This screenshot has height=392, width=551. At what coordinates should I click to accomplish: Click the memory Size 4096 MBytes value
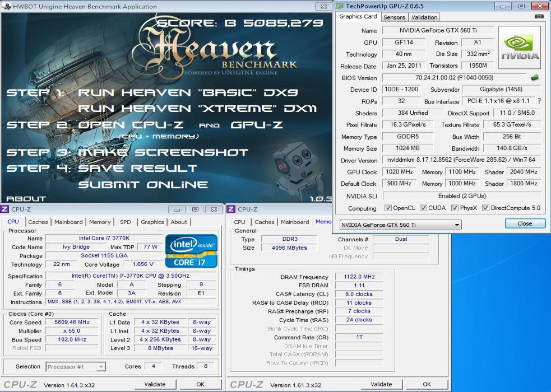click(289, 248)
